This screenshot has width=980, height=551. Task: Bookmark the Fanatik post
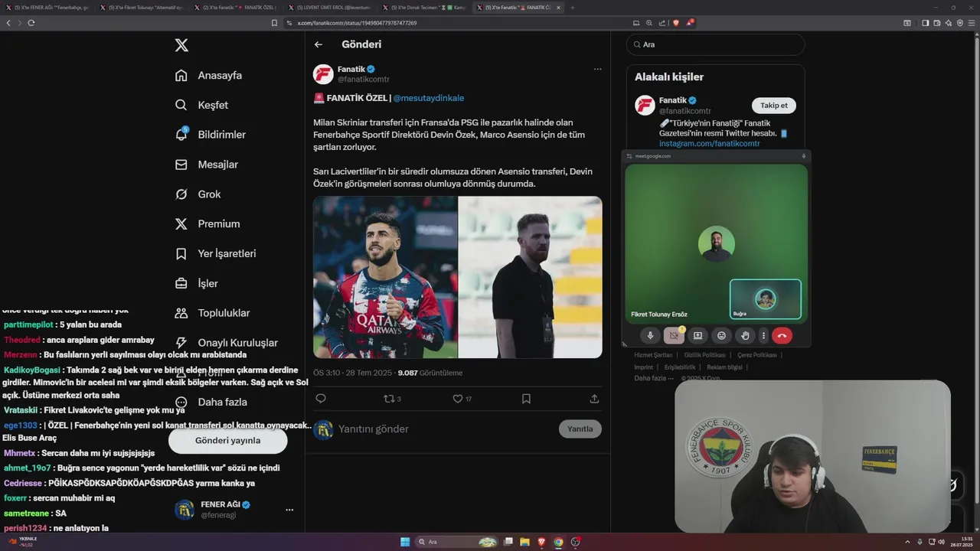[526, 399]
